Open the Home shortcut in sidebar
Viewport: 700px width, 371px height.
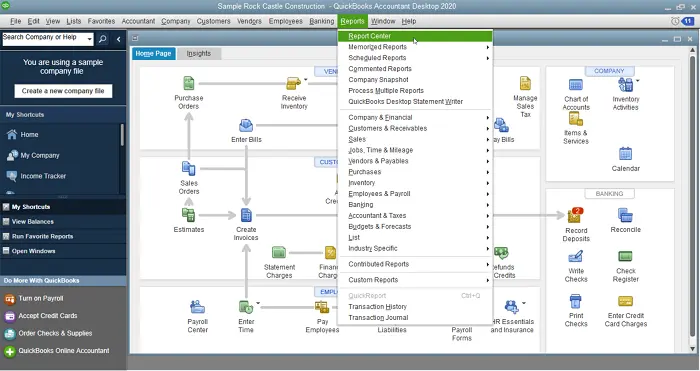(x=22, y=134)
